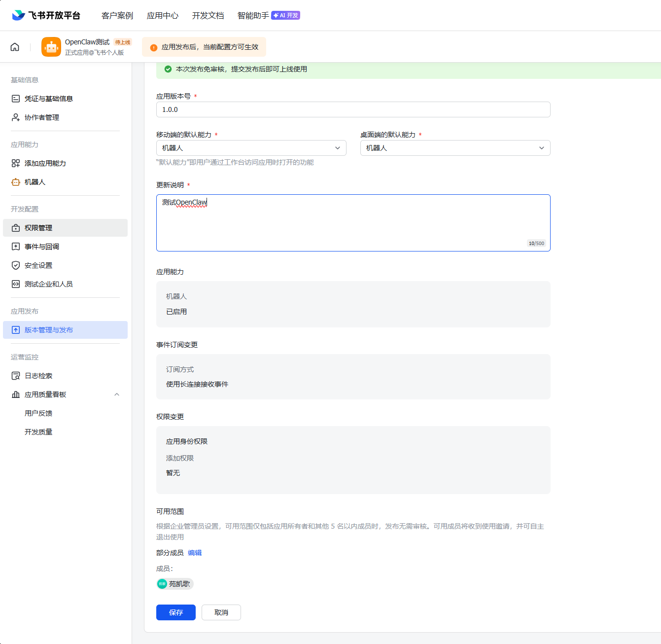Open 安全设置 in sidebar
This screenshot has width=661, height=644.
tap(38, 265)
